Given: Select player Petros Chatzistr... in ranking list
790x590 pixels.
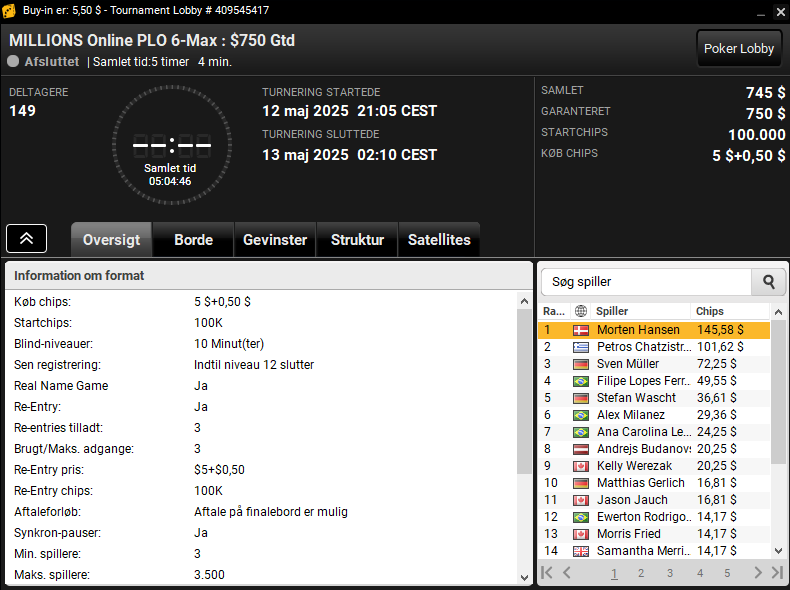Looking at the screenshot, I should pos(654,347).
